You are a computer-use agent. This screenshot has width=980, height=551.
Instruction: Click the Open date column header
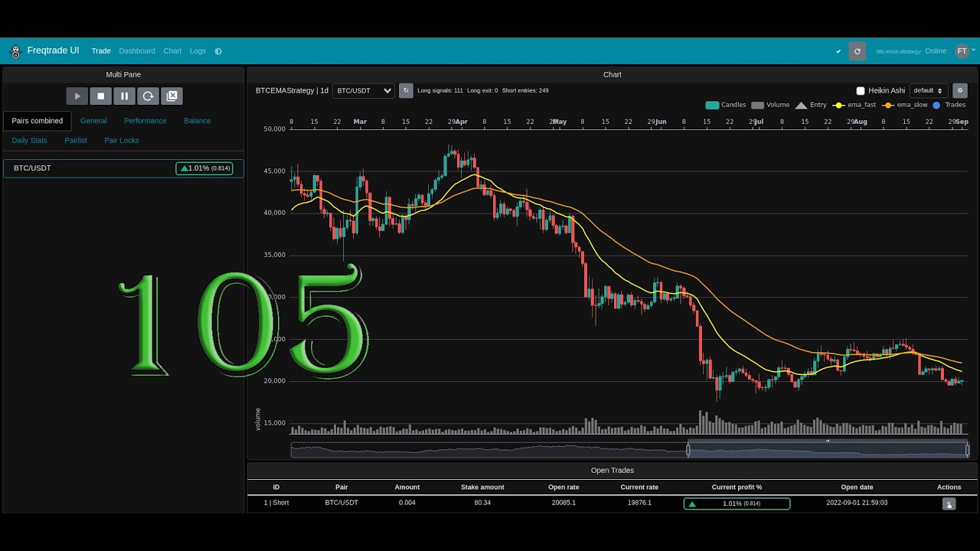[x=857, y=487]
